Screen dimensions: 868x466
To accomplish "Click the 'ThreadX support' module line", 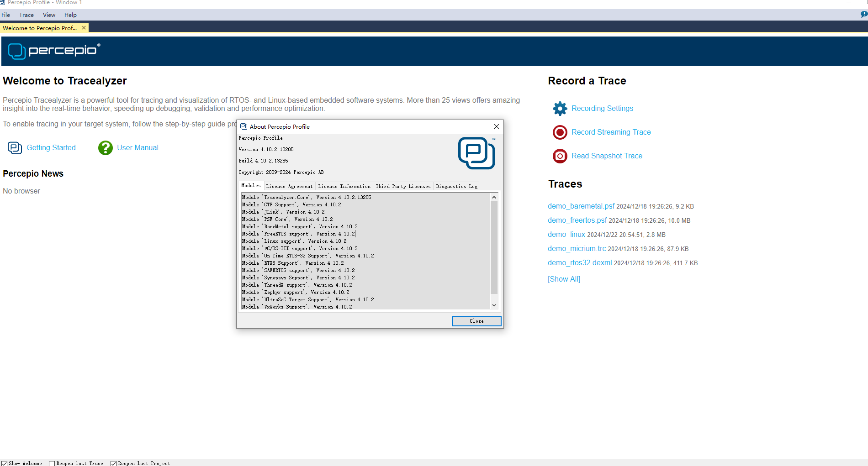I will click(x=297, y=285).
